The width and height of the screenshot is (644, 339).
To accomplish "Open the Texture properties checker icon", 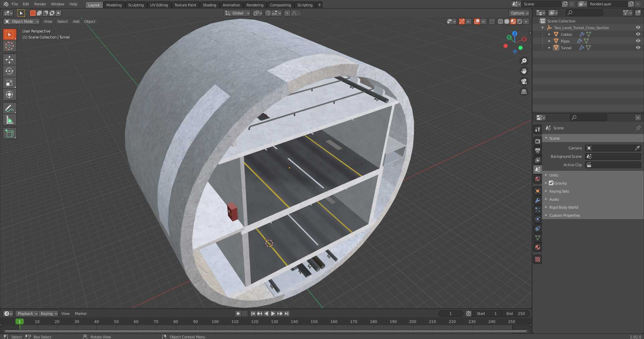I will tap(538, 259).
